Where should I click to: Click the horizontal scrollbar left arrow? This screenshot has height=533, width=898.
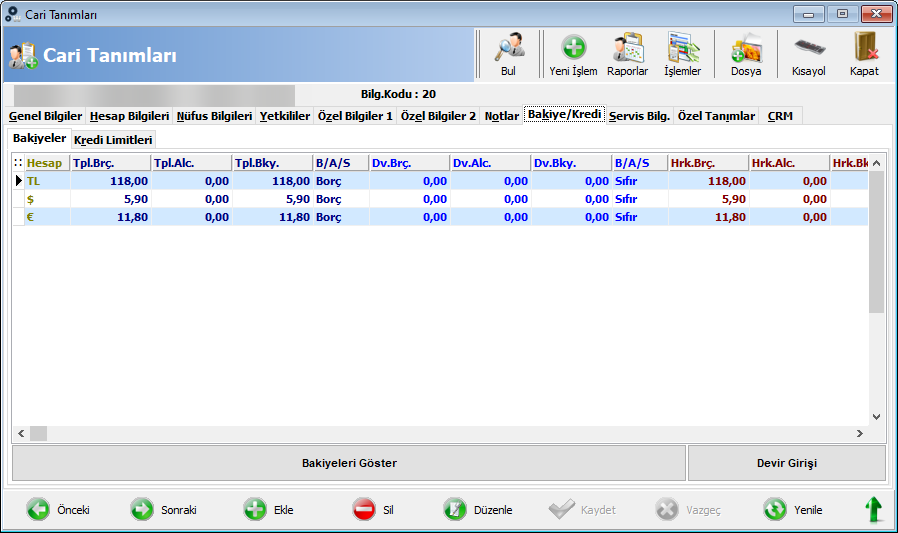pyautogui.click(x=21, y=433)
